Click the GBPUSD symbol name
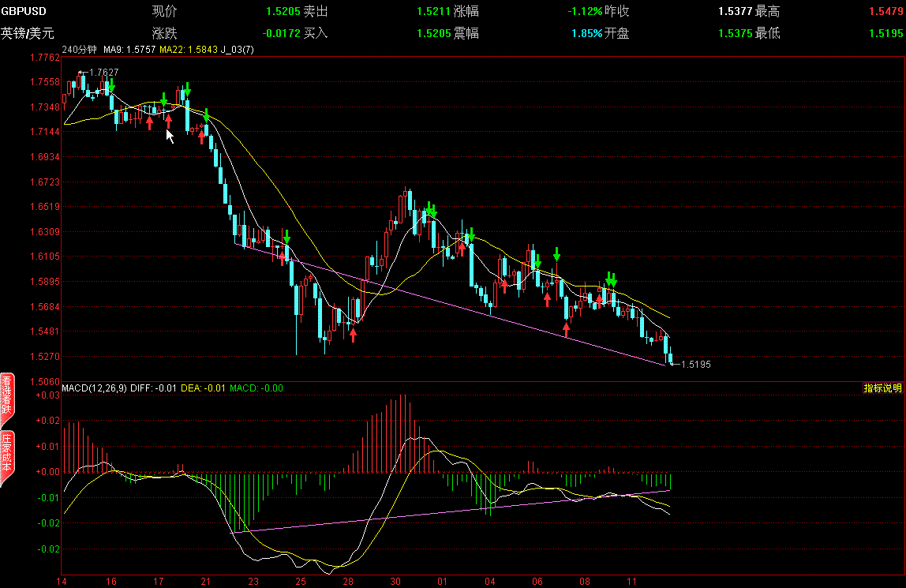 (24, 11)
